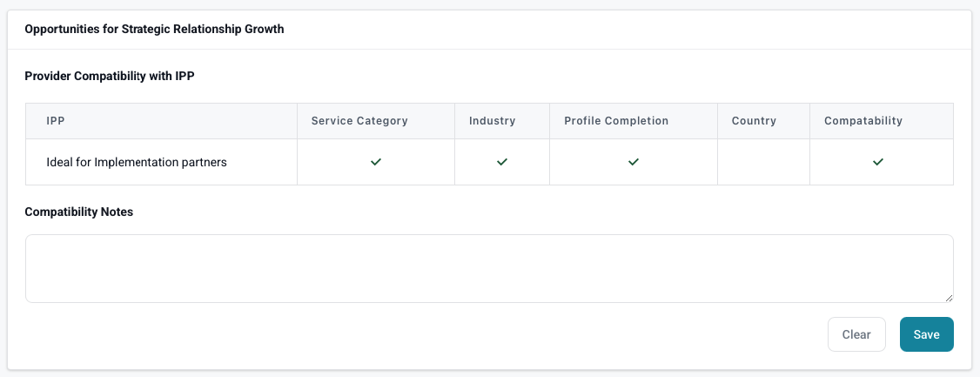This screenshot has width=980, height=377.
Task: Click the Provider Compatibility with IPP heading
Action: [110, 76]
